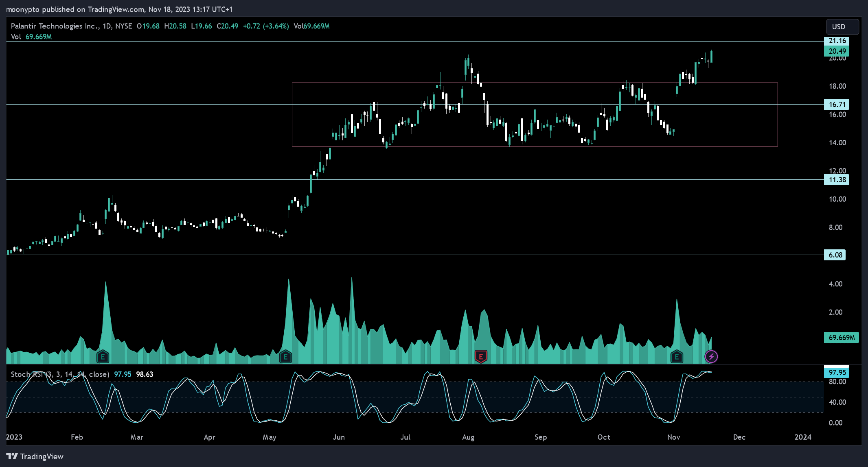The width and height of the screenshot is (868, 467).
Task: Click the February earnings E icon
Action: [103, 357]
